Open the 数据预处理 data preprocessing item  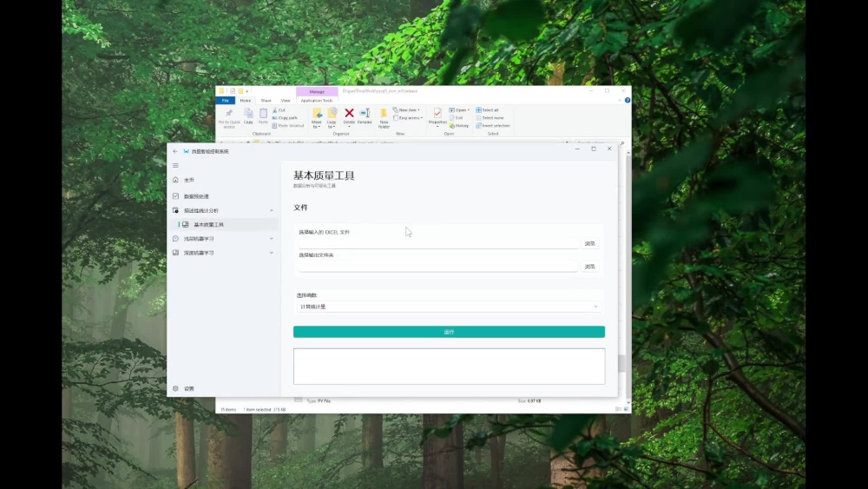[223, 196]
